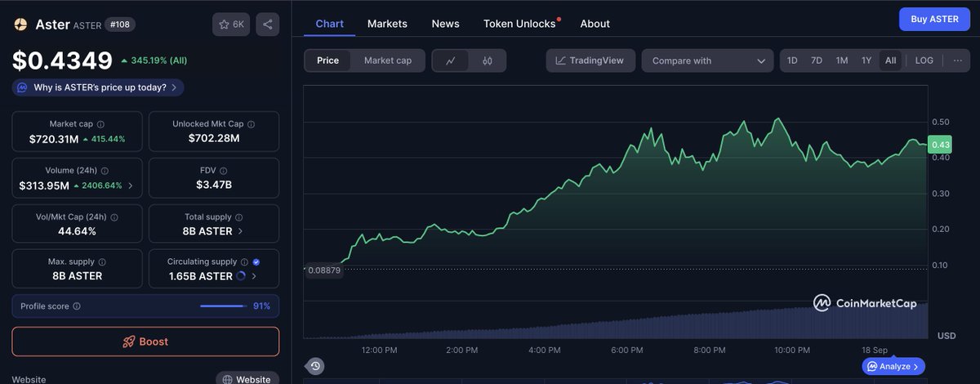Toggle Market cap chart mode

click(x=388, y=60)
